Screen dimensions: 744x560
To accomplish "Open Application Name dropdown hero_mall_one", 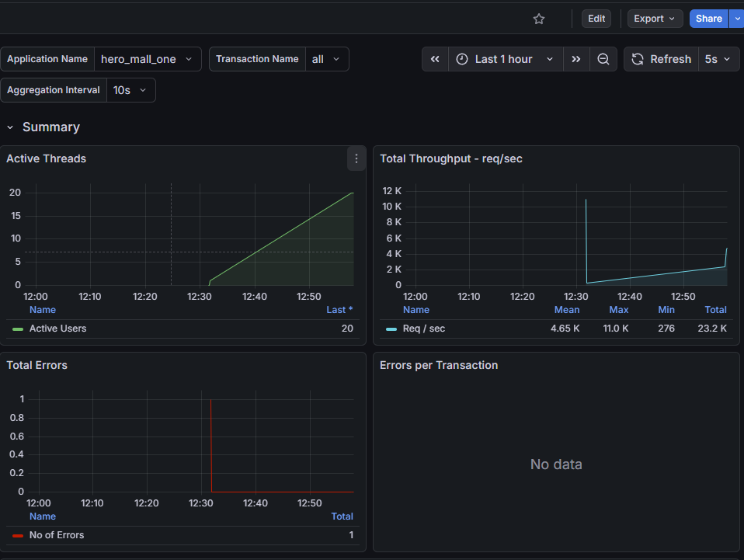I will (x=148, y=59).
